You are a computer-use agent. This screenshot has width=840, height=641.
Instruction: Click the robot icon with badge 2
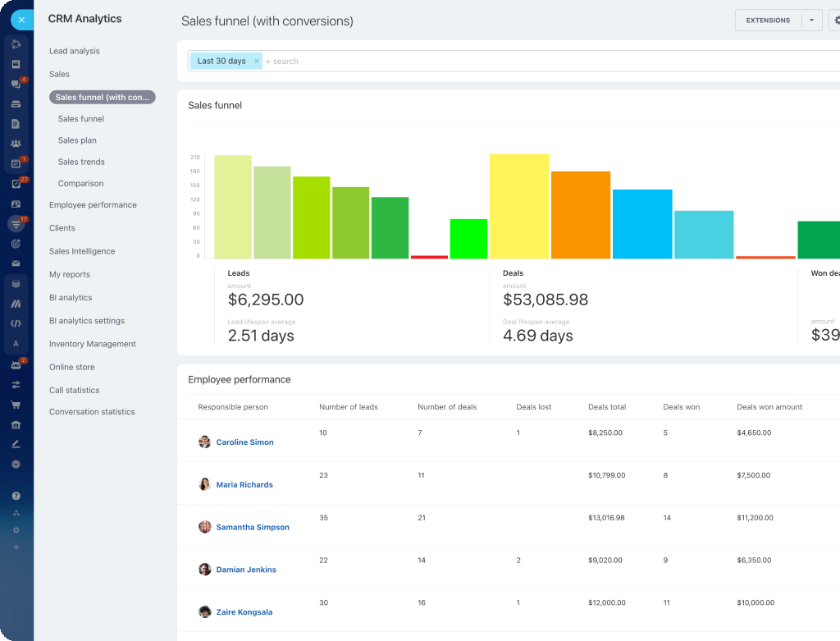[x=16, y=364]
